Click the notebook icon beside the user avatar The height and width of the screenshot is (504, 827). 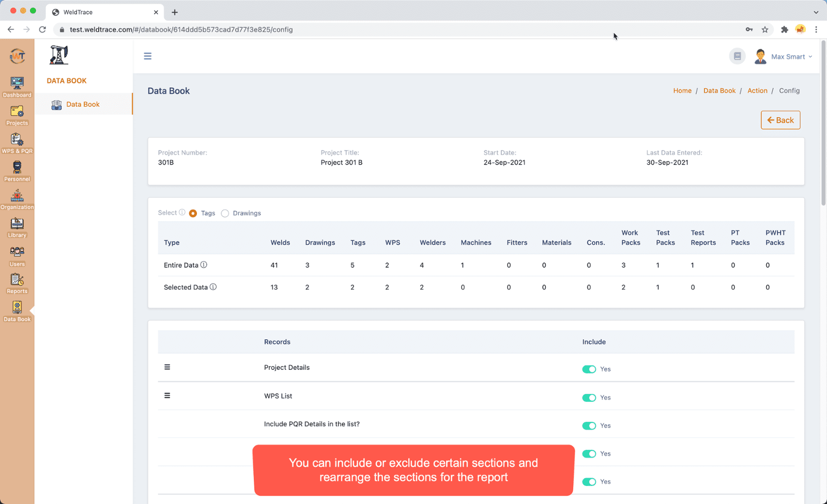[737, 56]
